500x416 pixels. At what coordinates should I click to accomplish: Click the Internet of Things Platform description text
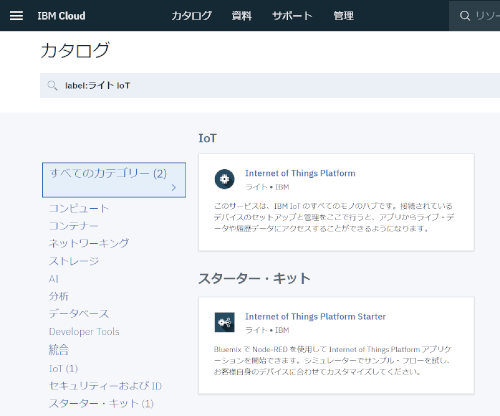point(334,217)
